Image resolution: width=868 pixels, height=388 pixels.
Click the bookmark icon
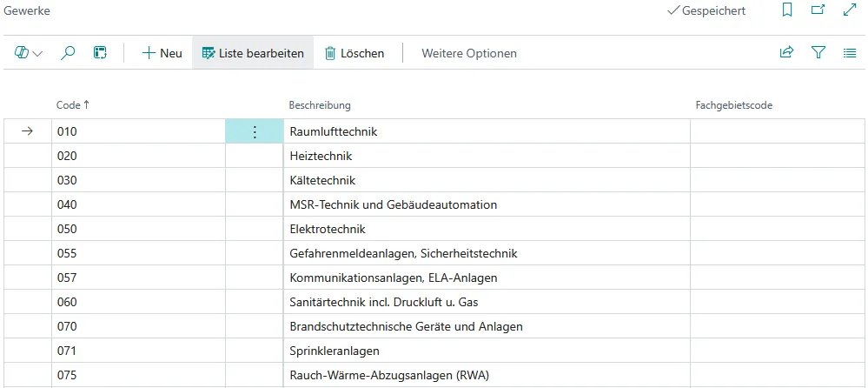click(x=787, y=10)
